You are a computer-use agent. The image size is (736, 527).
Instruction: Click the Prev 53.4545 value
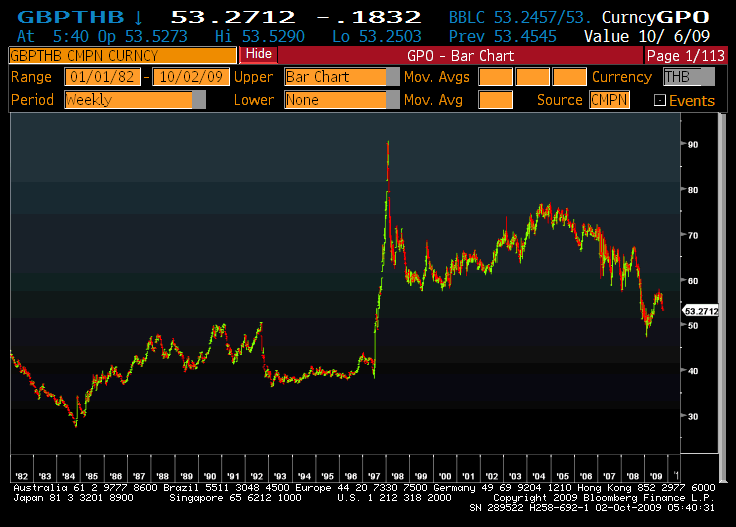502,36
